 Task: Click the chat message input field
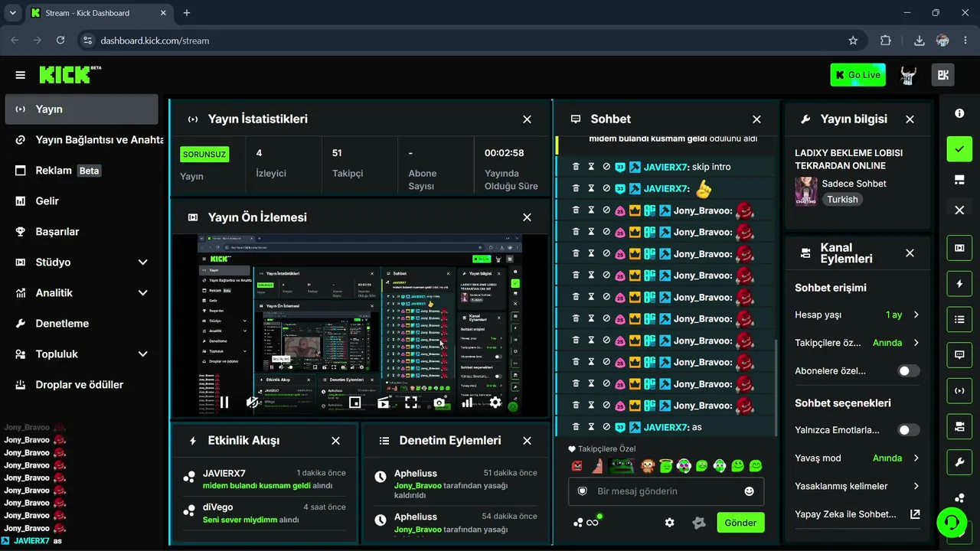[666, 491]
